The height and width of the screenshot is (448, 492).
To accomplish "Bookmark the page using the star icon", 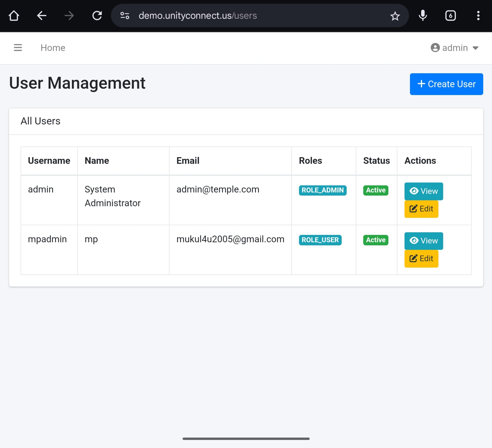I will (395, 16).
